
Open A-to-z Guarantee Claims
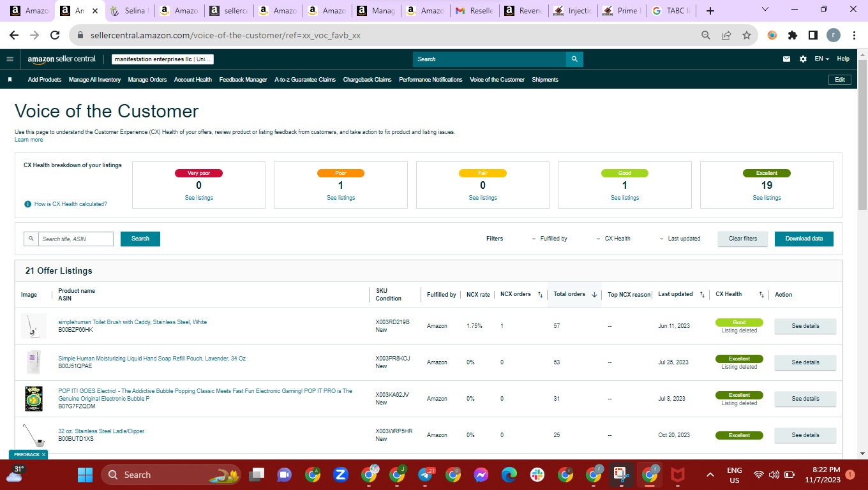click(305, 80)
